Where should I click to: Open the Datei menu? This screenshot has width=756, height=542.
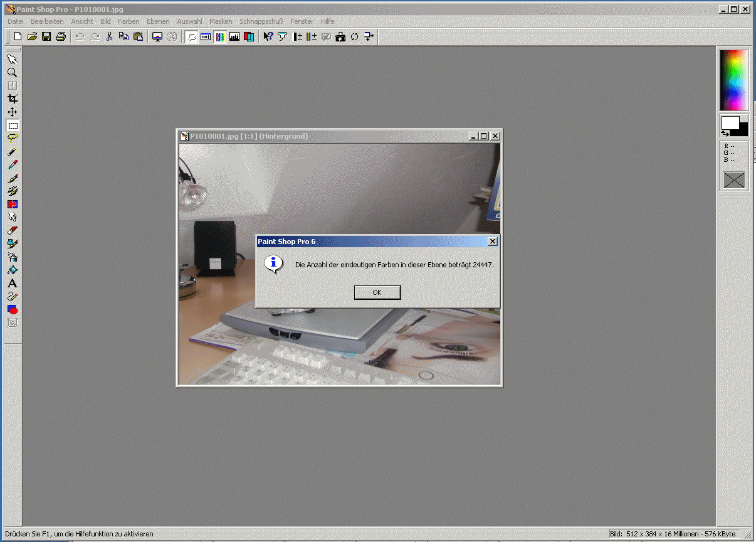(x=16, y=21)
